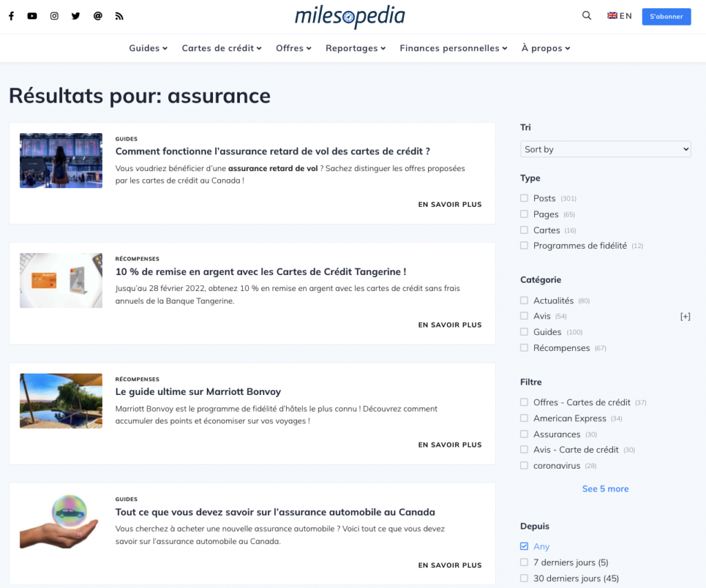Select the email contact icon

97,15
